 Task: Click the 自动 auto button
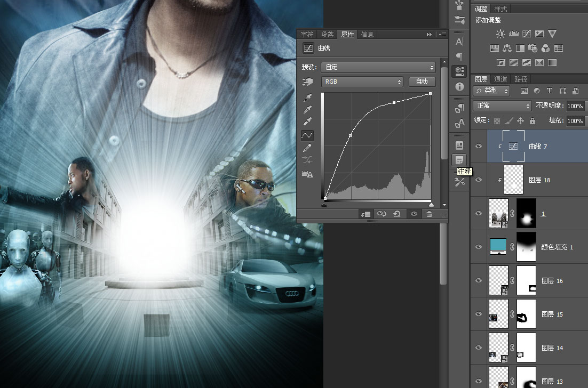click(422, 82)
